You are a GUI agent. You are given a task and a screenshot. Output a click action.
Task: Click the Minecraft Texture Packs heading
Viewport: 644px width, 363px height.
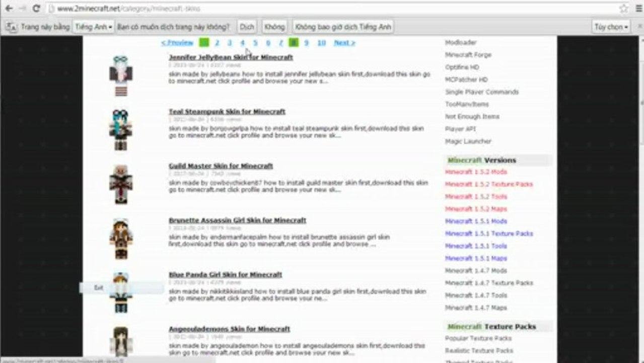tap(491, 326)
